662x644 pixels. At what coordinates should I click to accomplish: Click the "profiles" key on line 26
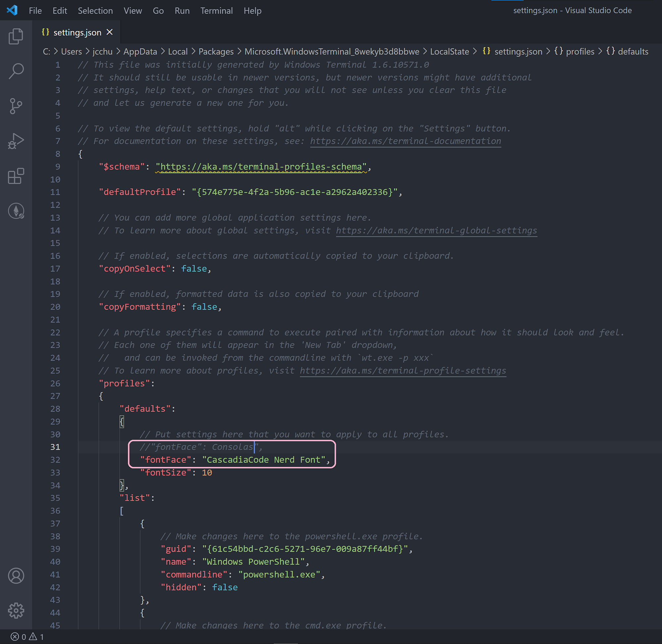click(x=124, y=383)
